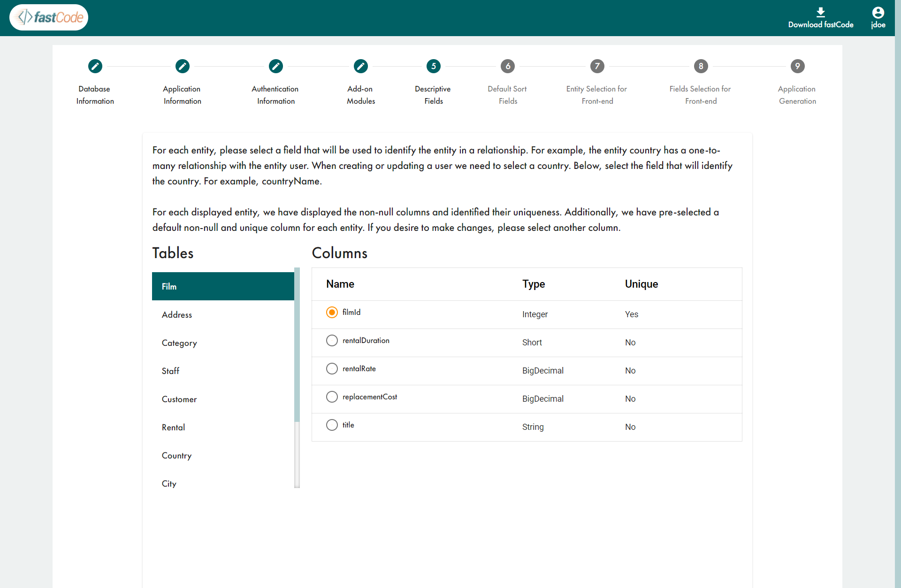Open the jdoe user account icon
This screenshot has width=901, height=588.
878,12
